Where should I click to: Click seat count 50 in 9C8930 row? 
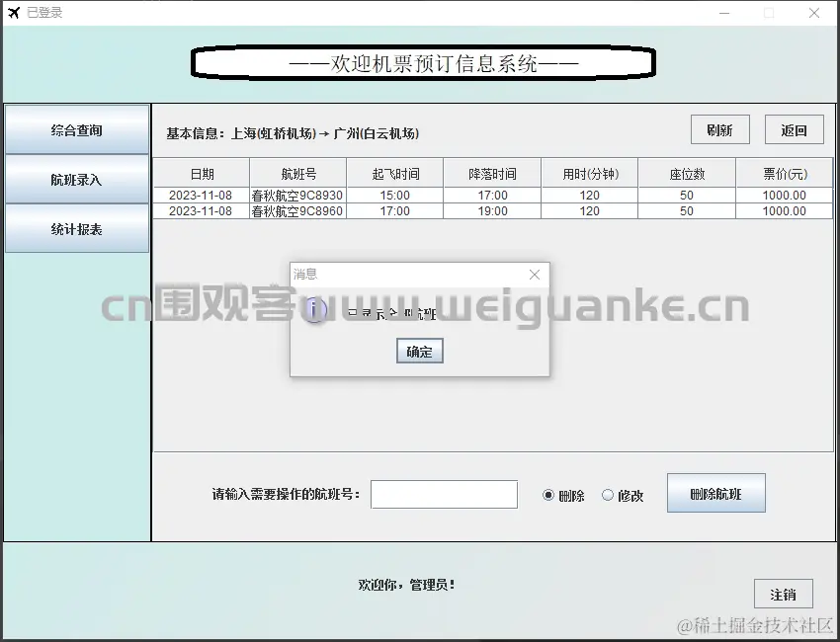[x=687, y=196]
